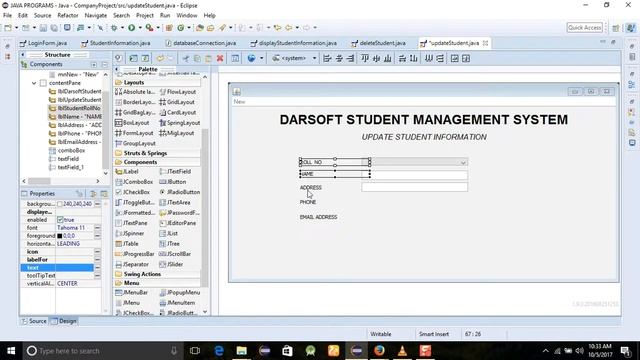The height and width of the screenshot is (360, 640).
Task: Collapse the Layouts palette category
Action: (x=157, y=82)
